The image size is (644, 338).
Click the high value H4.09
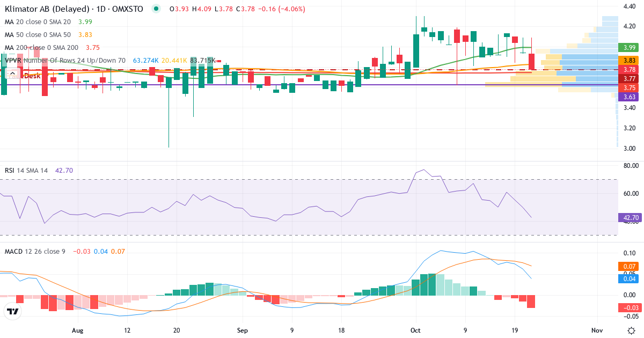201,9
